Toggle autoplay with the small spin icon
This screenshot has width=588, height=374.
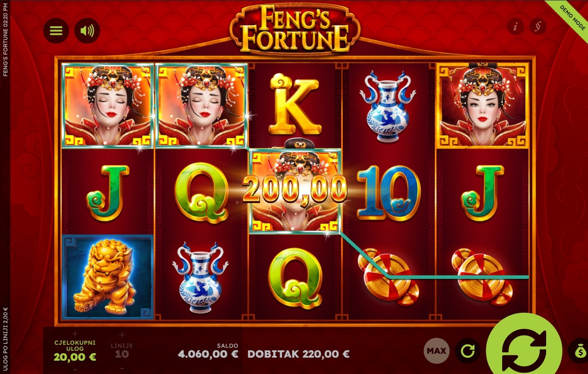click(468, 351)
